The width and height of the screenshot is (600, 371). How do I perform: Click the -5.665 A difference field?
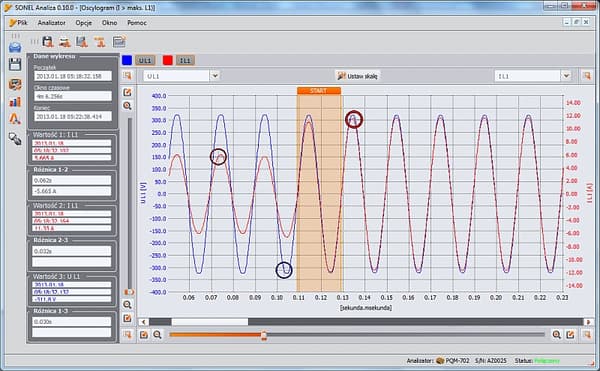click(72, 191)
